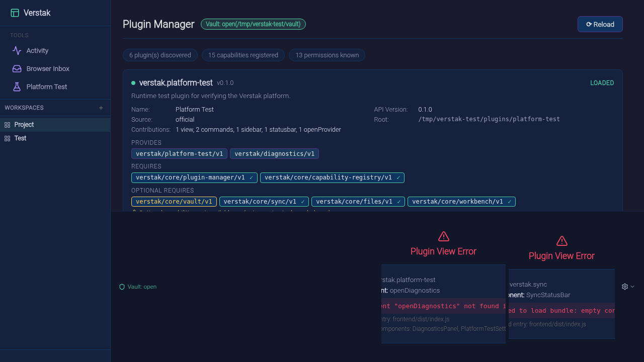Click the "15 capabilities registered" chip
The width and height of the screenshot is (644, 362).
point(243,55)
